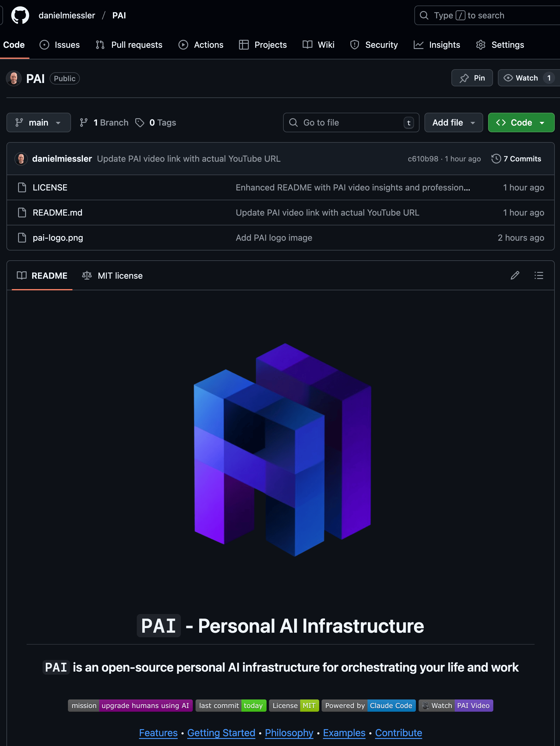This screenshot has height=746, width=560.
Task: Click the commit history clock icon
Action: click(496, 159)
